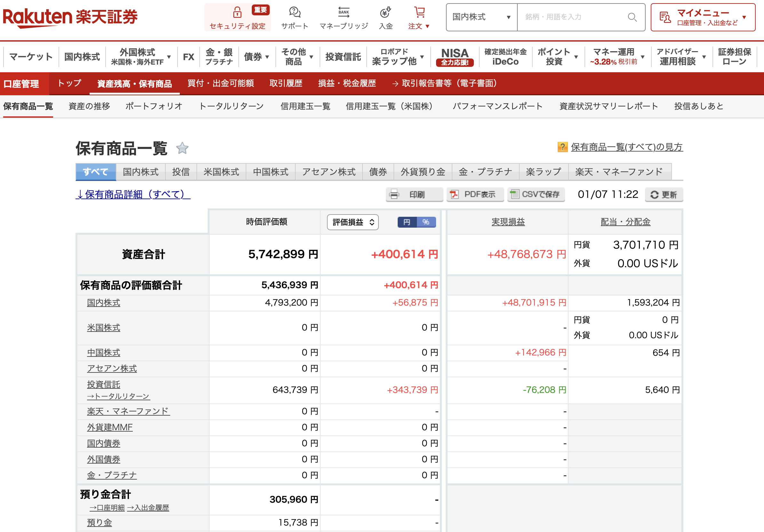The height and width of the screenshot is (532, 764).
Task: Select the 投信 holdings tab
Action: coord(181,172)
